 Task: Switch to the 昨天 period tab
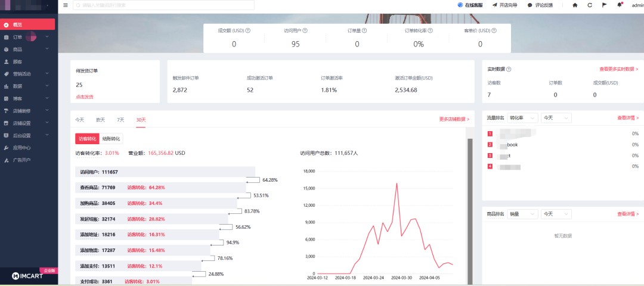pos(101,120)
